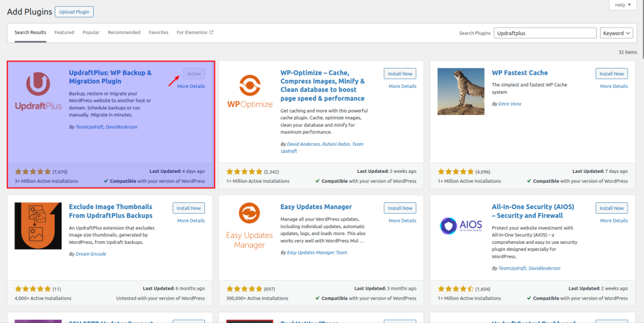The width and height of the screenshot is (644, 323).
Task: Click the WP-Optimize plugin logo
Action: pyautogui.click(x=250, y=92)
